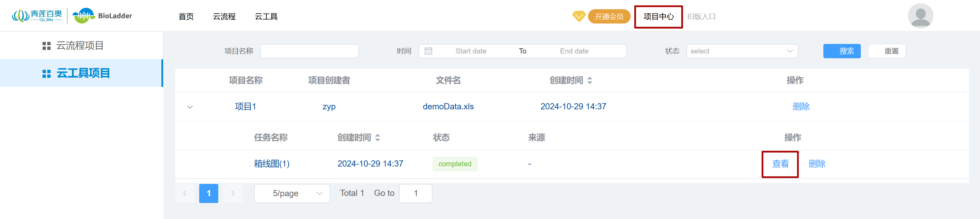The height and width of the screenshot is (219, 980).
Task: Open the user avatar menu
Action: click(920, 16)
